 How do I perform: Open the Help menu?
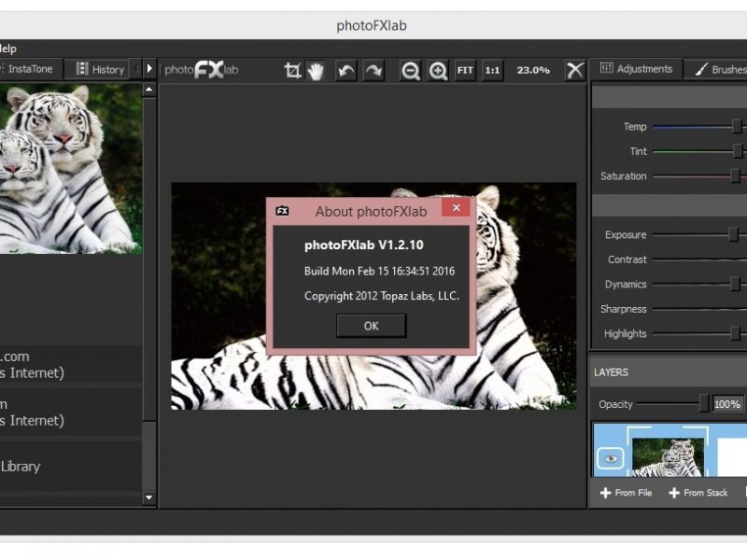pos(8,49)
